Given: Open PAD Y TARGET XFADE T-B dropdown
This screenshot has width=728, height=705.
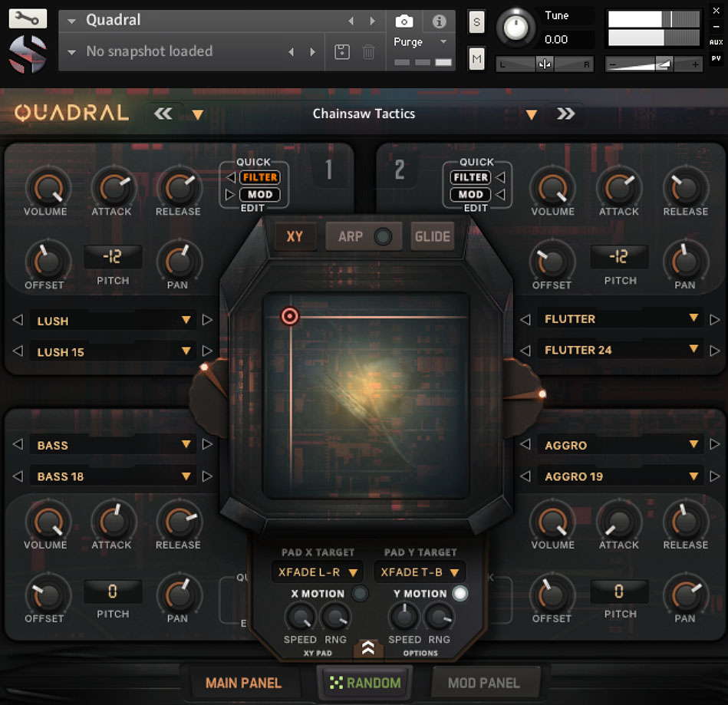Looking at the screenshot, I should point(420,572).
